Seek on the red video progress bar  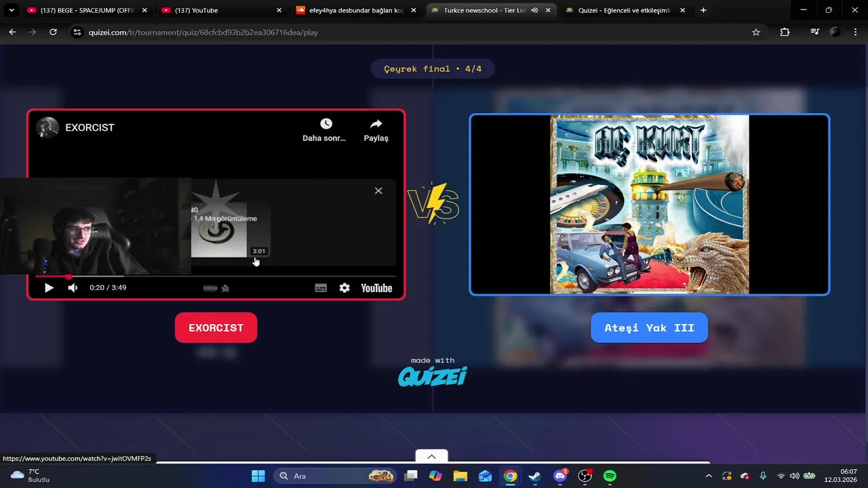(x=215, y=277)
